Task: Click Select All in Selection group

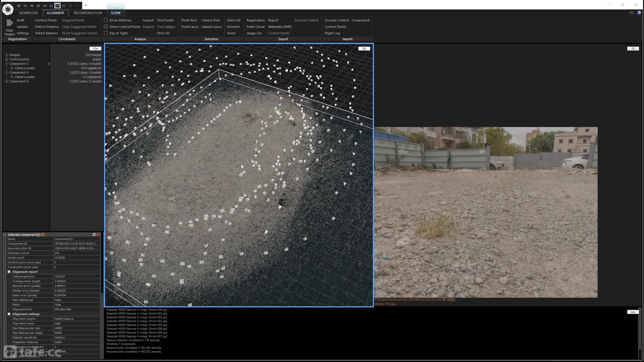Action: point(233,20)
